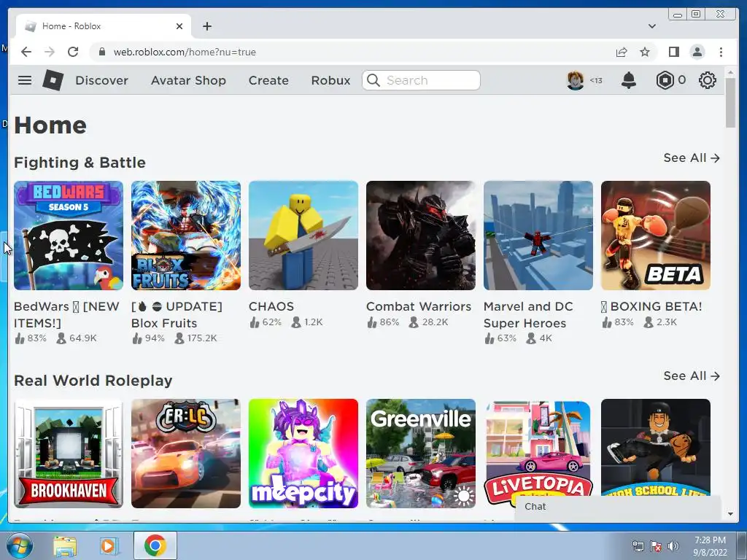
Task: Open Chrome profile icon
Action: [697, 52]
